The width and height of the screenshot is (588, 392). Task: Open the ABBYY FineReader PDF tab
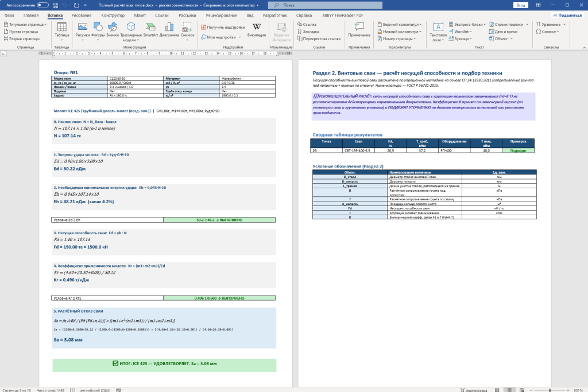(343, 15)
